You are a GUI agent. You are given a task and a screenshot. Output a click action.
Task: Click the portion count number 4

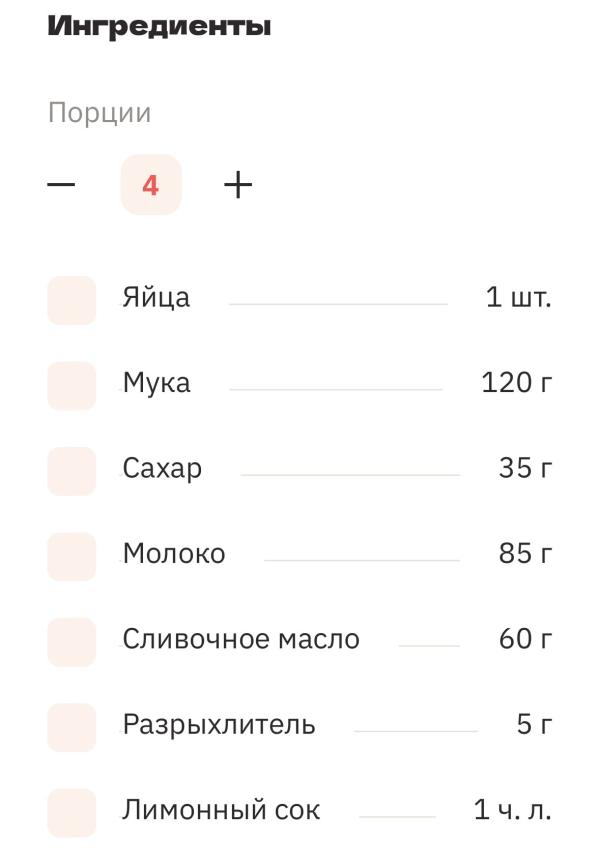pyautogui.click(x=151, y=185)
